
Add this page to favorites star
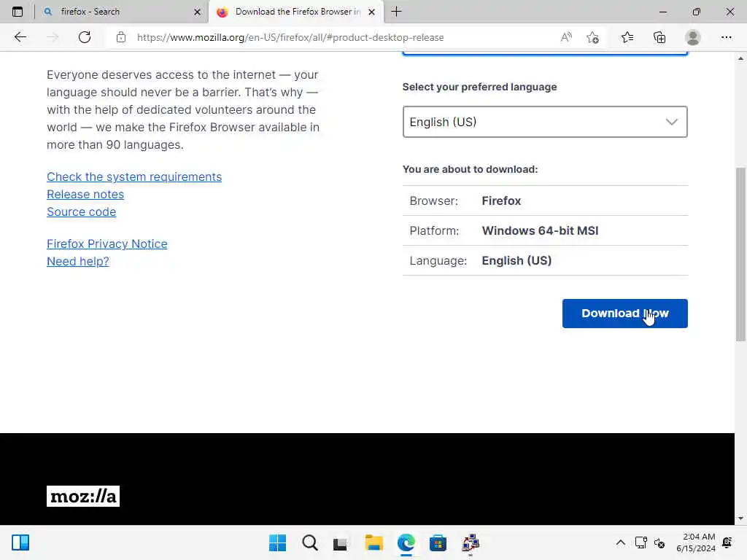592,37
